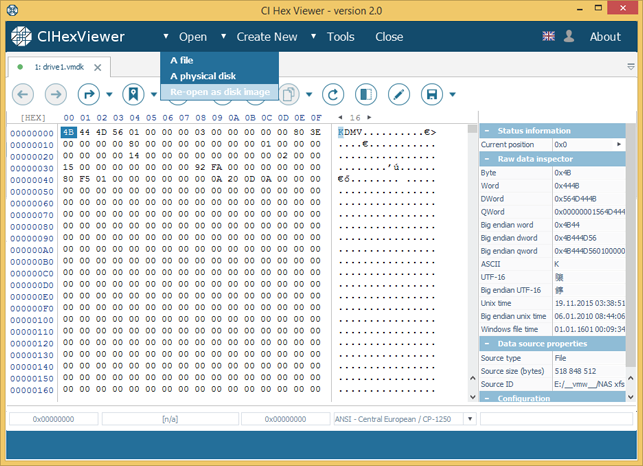Screen dimensions: 643x466
Task: Select highlighted hex byte 4B
Action: 68,132
